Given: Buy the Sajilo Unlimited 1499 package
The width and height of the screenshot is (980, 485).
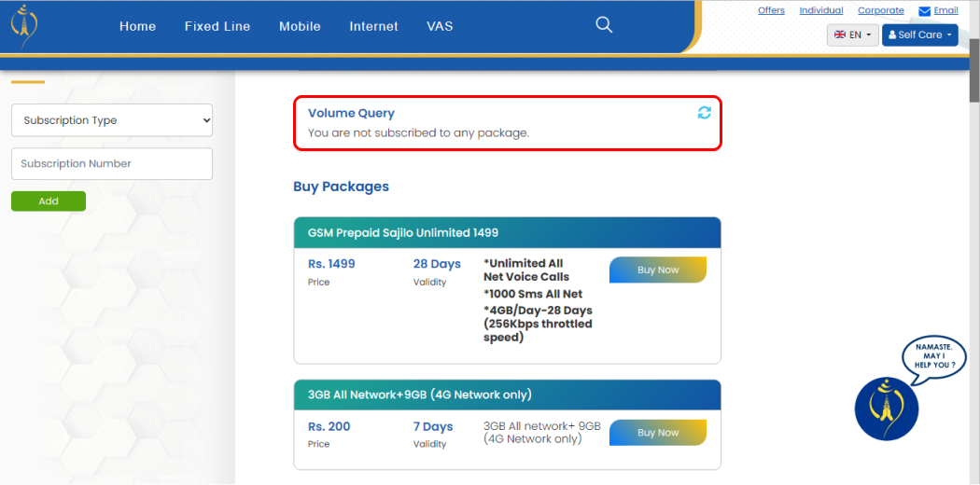Looking at the screenshot, I should [x=657, y=270].
